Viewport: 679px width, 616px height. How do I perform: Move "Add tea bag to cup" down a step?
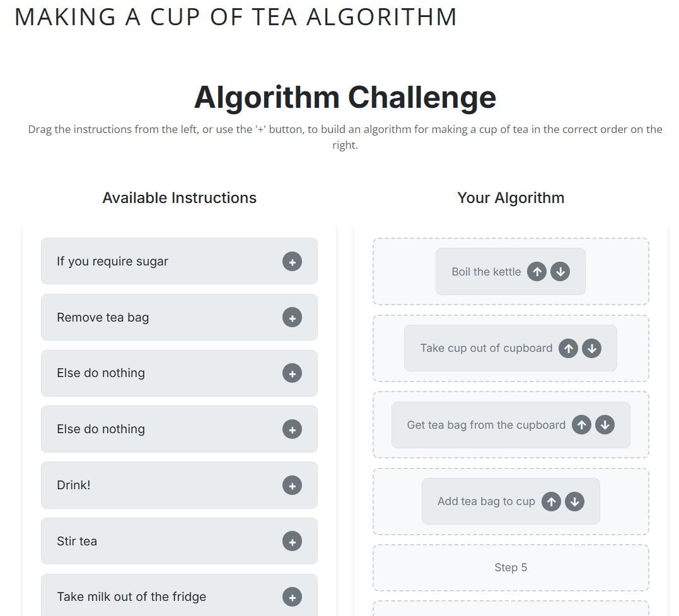coord(574,501)
